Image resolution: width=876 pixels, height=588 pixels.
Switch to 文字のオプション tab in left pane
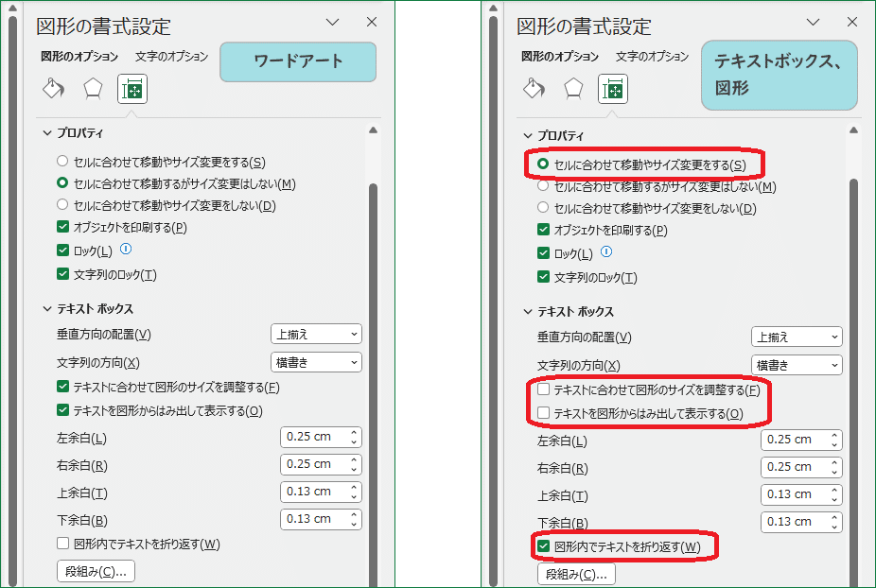click(x=171, y=57)
